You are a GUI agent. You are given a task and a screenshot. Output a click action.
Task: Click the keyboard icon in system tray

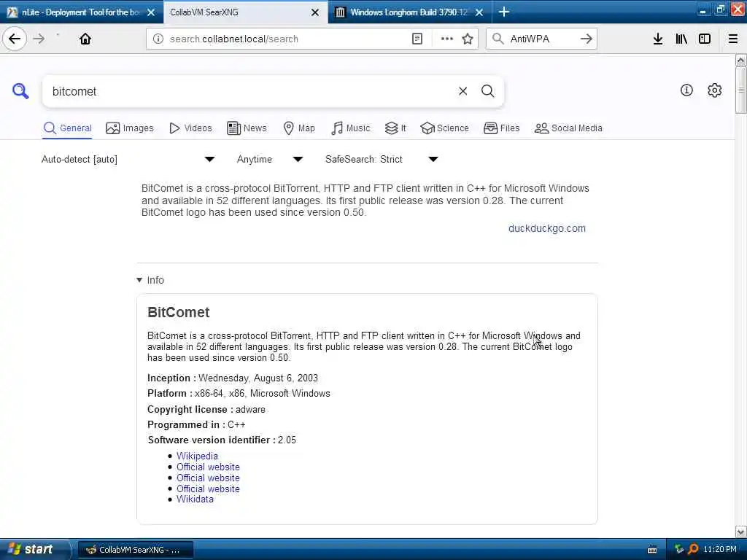coord(652,550)
